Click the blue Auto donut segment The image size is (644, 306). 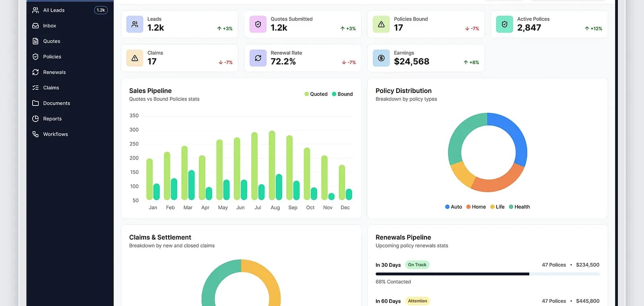516,134
